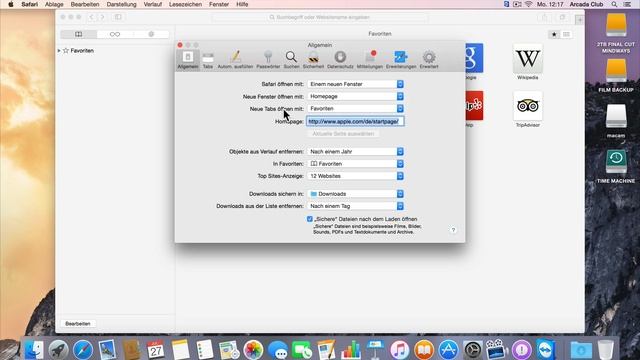This screenshot has width=640, height=360.
Task: Open the Bearbeiten menu in menu bar
Action: point(85,4)
